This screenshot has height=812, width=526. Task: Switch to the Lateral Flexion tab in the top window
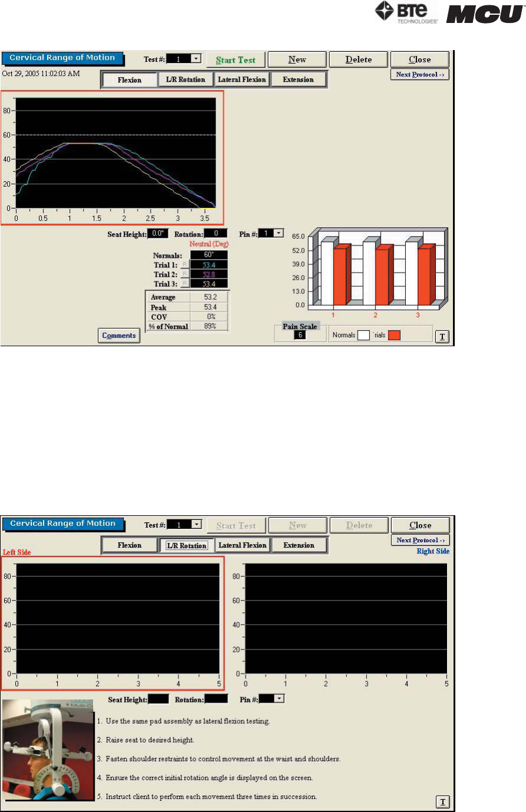242,79
